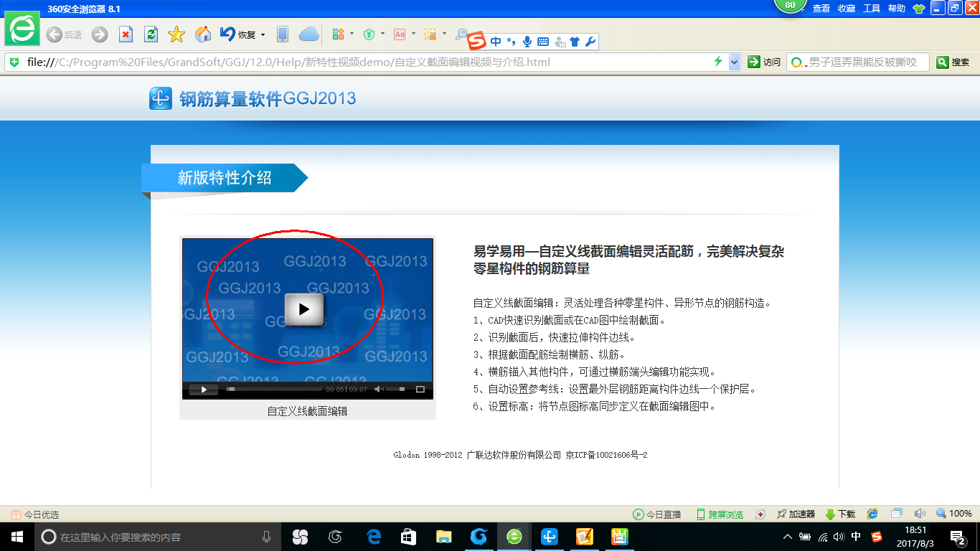Open 今日优选 in status bar
This screenshot has width=980, height=551.
[x=34, y=514]
